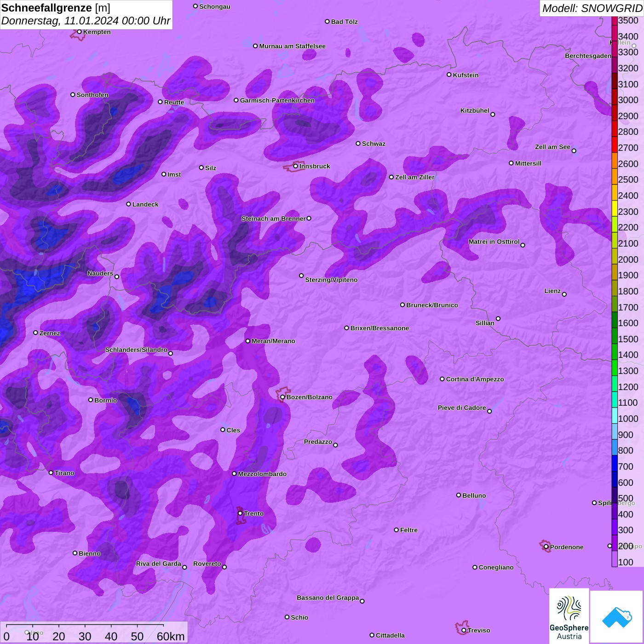The image size is (644, 644).
Task: Select the blue 700 legend color
Action: (615, 463)
